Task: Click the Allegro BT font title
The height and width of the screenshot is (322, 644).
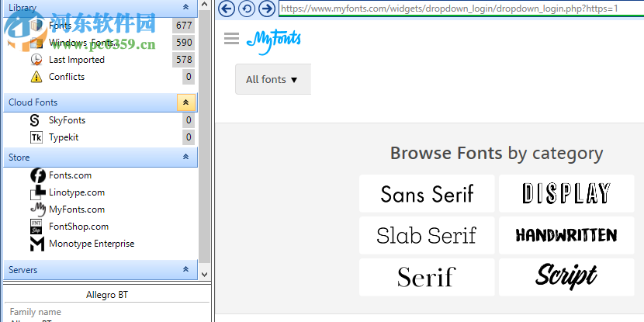Action: (107, 295)
